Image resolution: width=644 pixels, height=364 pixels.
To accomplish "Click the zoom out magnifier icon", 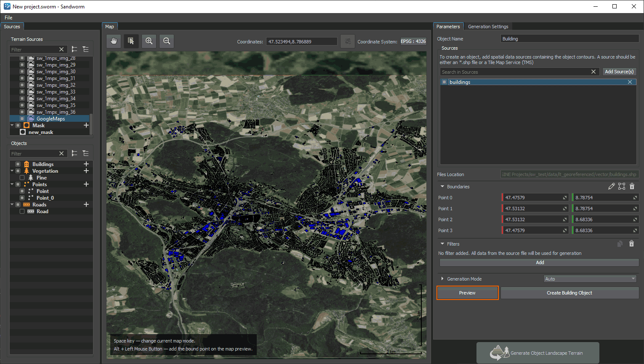I will point(167,41).
